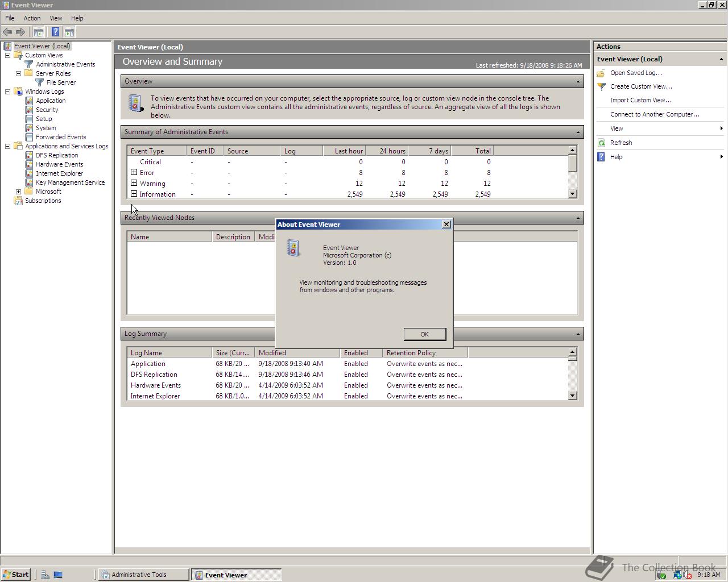728x582 pixels.
Task: Expand the Error event type row
Action: tap(134, 172)
